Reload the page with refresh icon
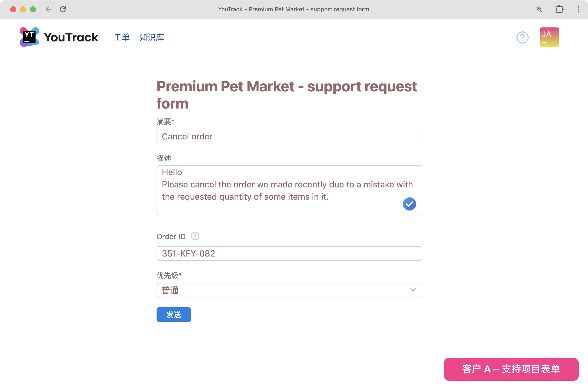The width and height of the screenshot is (588, 392). pyautogui.click(x=63, y=9)
